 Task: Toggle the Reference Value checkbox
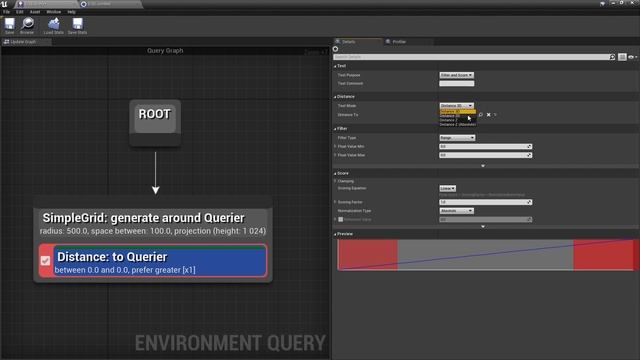point(340,220)
